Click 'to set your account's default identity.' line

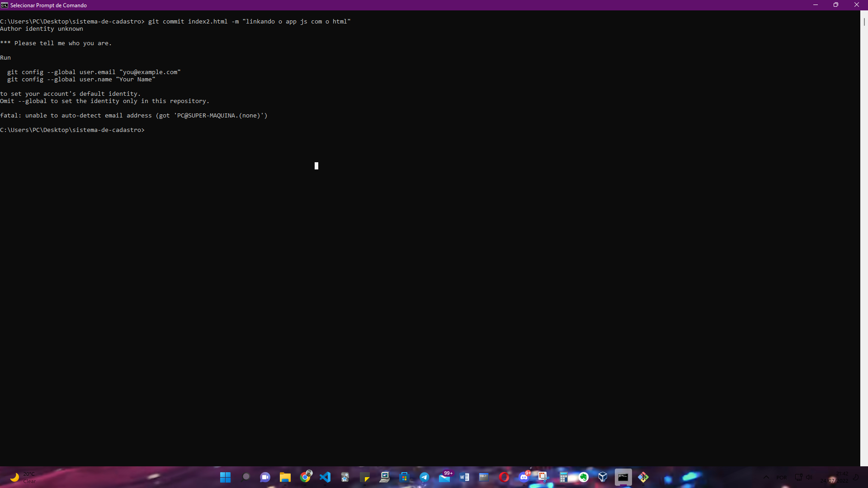[71, 94]
